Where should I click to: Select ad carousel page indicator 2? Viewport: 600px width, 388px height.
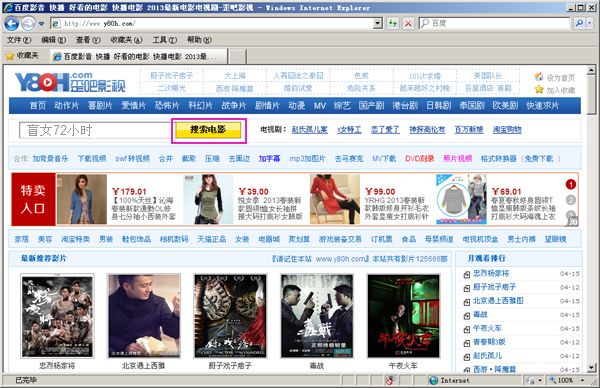[x=571, y=200]
